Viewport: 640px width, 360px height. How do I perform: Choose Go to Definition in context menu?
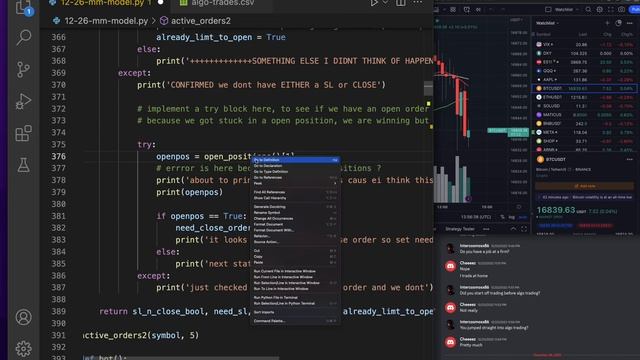(296, 160)
